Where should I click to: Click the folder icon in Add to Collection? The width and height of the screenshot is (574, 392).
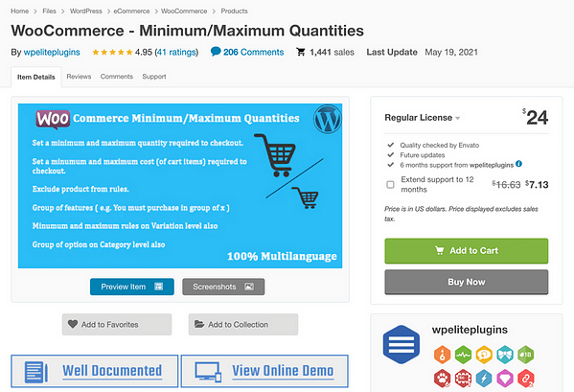click(199, 324)
